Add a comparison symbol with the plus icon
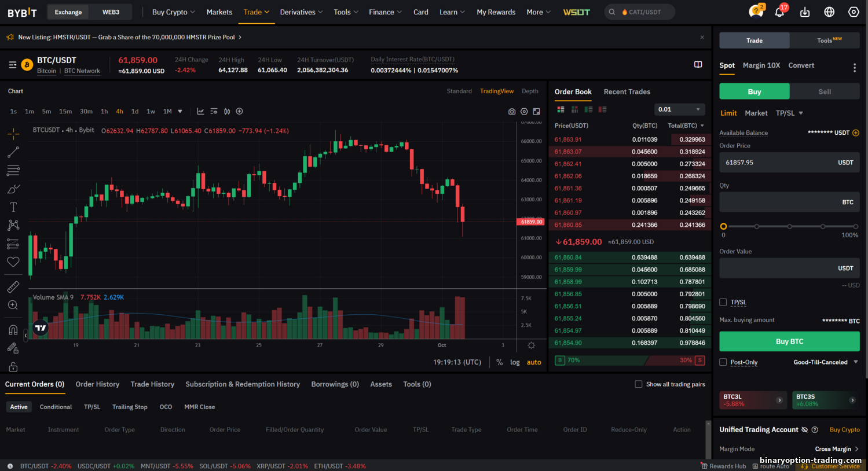Viewport: 868px width, 471px height. pos(239,111)
